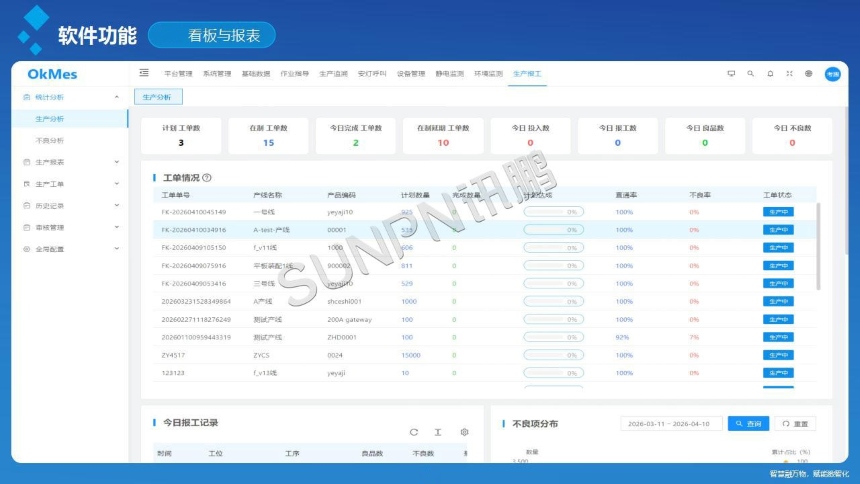Click 生产中 status for order 123123
Image resolution: width=860 pixels, height=484 pixels.
(778, 373)
